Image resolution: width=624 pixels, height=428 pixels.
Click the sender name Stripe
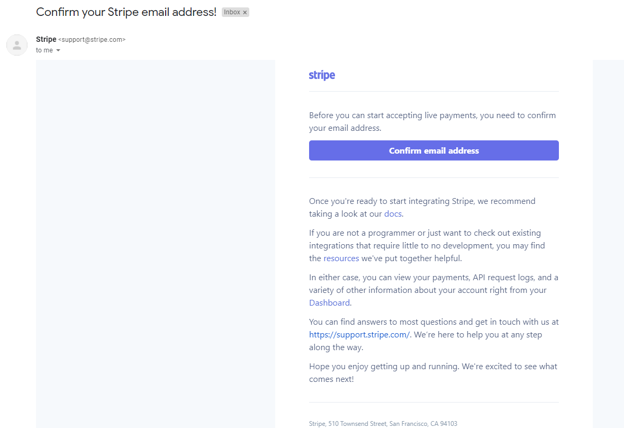46,39
